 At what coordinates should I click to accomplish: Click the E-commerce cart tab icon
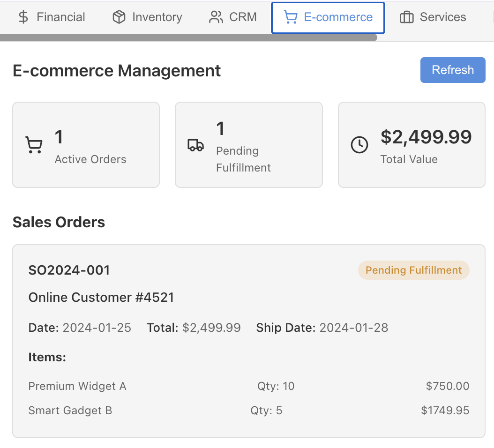pyautogui.click(x=291, y=18)
